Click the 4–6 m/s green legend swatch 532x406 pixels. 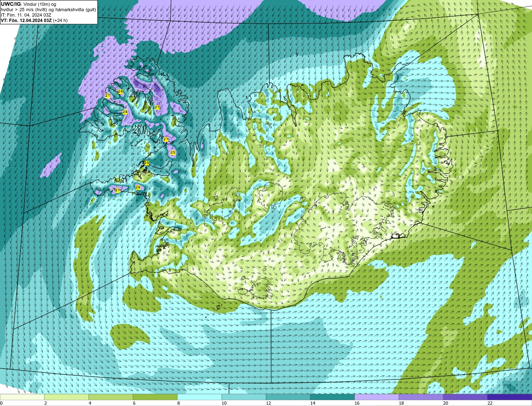coord(111,397)
